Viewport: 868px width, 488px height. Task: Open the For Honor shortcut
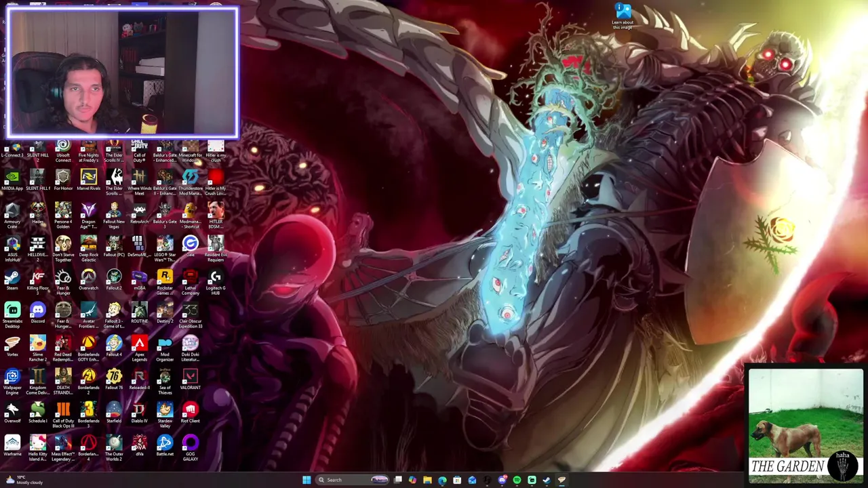pyautogui.click(x=63, y=181)
